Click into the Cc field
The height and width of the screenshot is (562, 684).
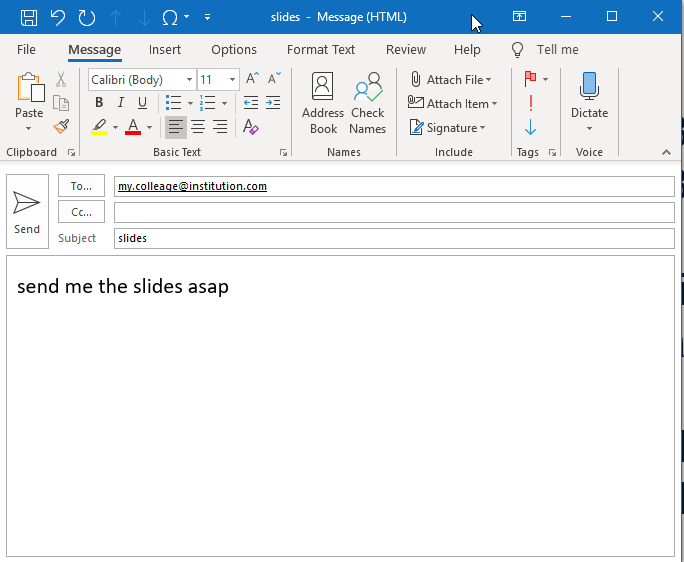[x=394, y=212]
